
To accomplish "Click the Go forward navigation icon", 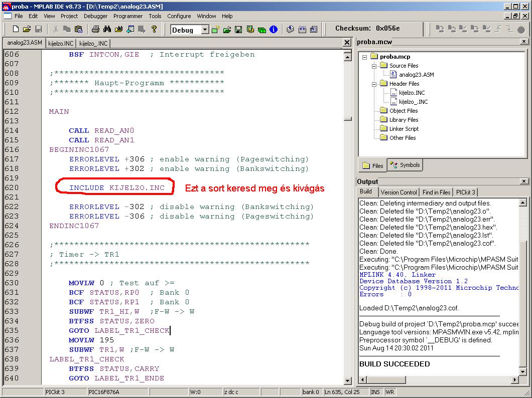I will pyautogui.click(x=142, y=29).
